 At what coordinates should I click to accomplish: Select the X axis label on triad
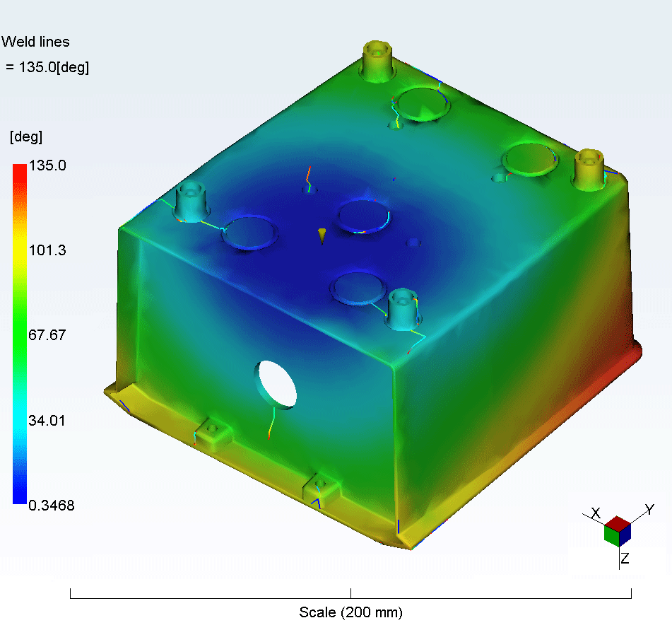(x=596, y=513)
